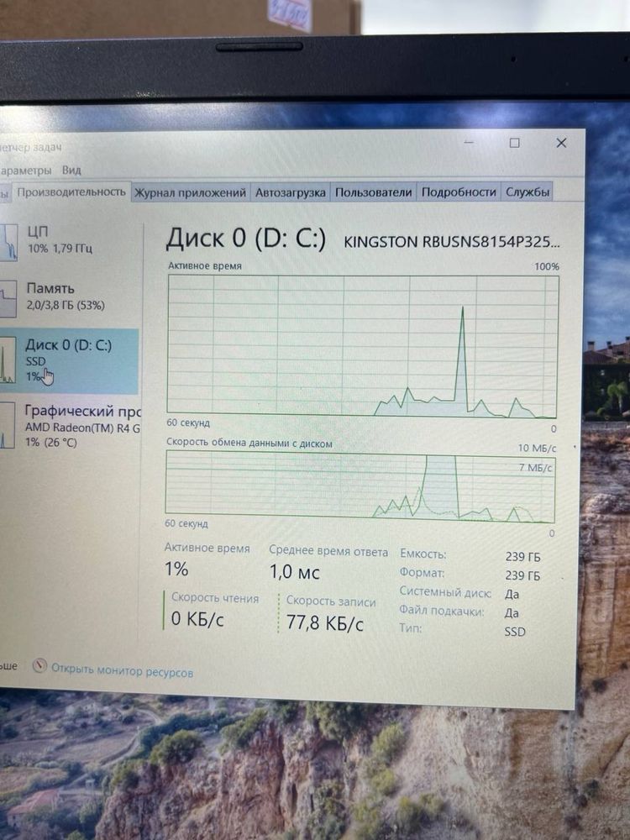
Task: Click the Системный диск Да value
Action: (x=512, y=595)
